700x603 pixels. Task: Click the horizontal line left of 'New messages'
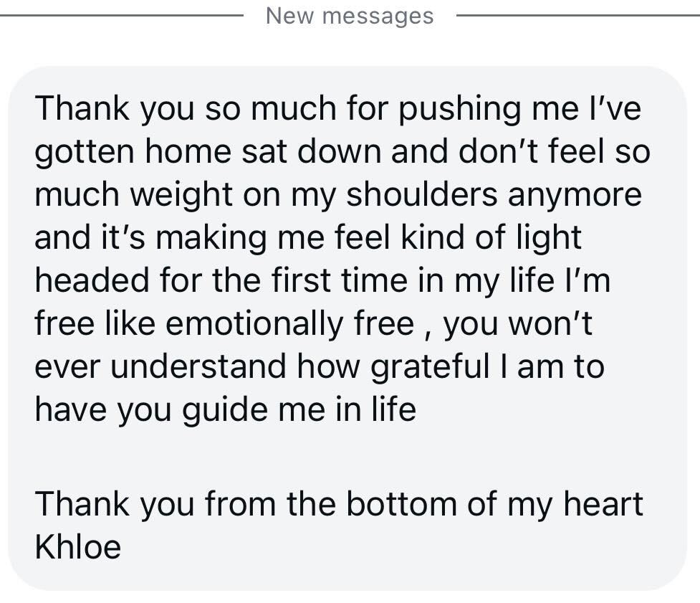pyautogui.click(x=121, y=16)
